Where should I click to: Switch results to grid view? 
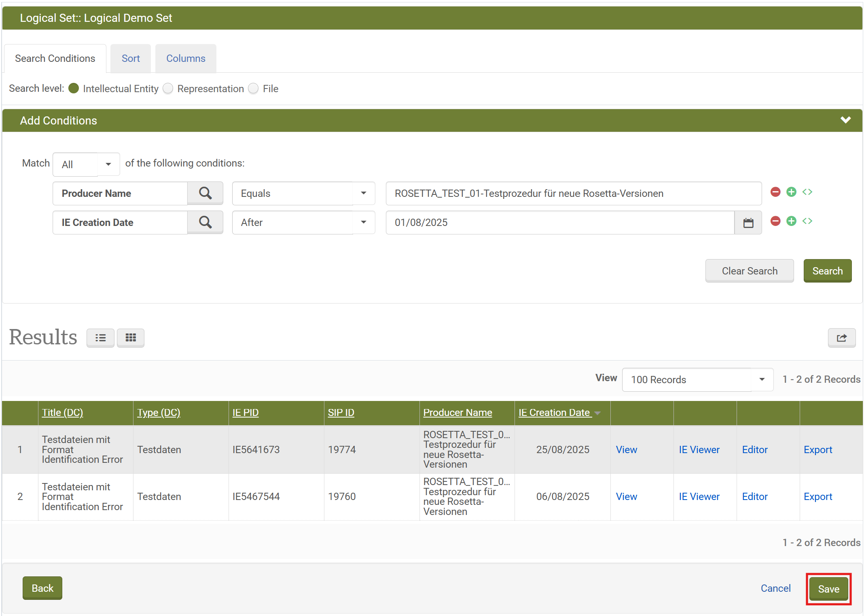click(x=130, y=338)
